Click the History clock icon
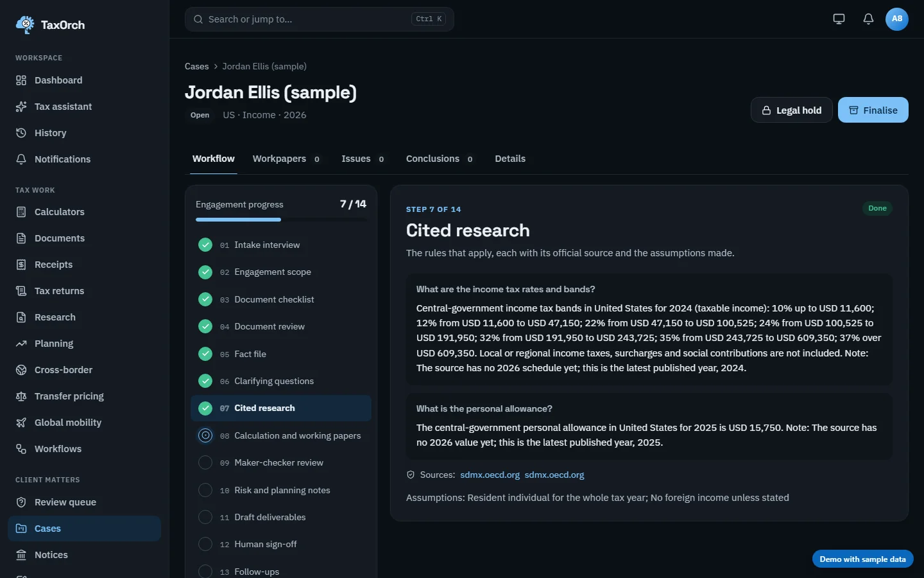 coord(21,133)
